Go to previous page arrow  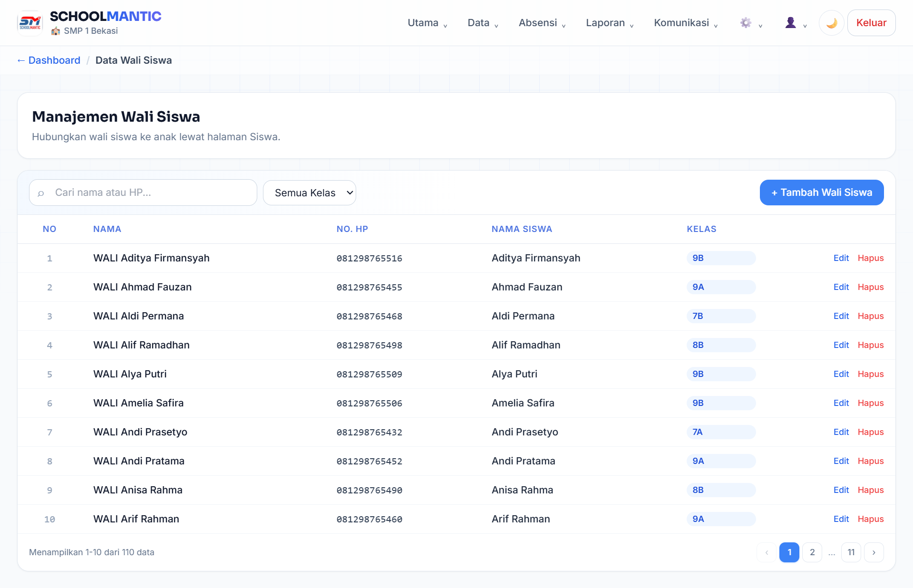(x=767, y=552)
